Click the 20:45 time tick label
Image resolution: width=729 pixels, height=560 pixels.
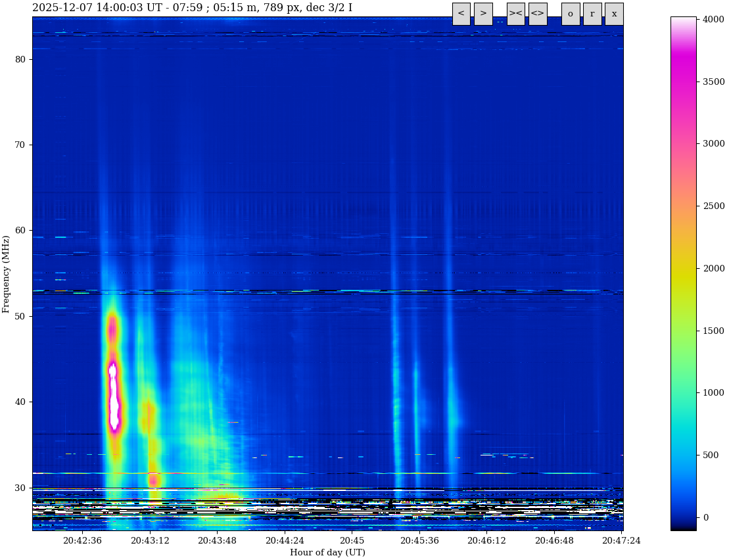352,541
